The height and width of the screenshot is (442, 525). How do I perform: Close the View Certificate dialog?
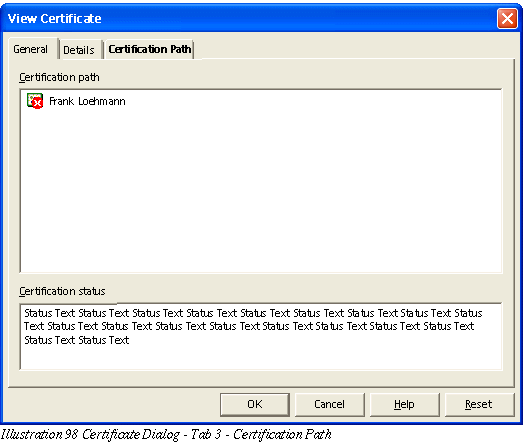[x=507, y=18]
